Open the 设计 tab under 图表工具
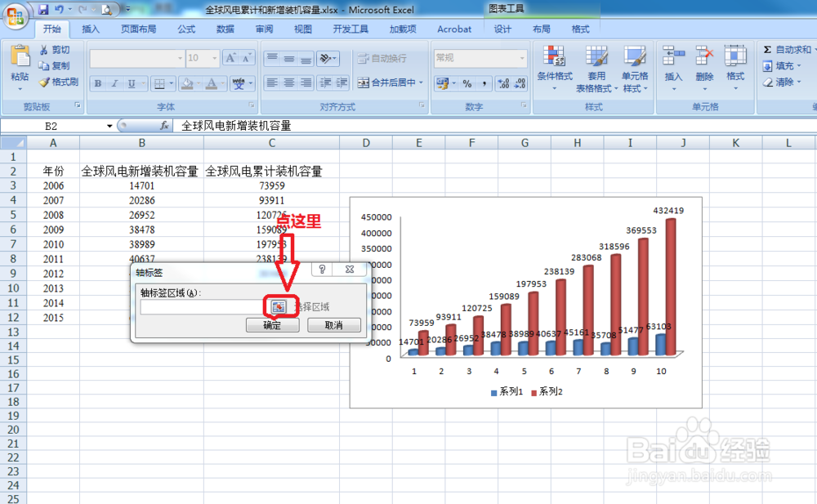Viewport: 817px width, 504px height. [502, 29]
